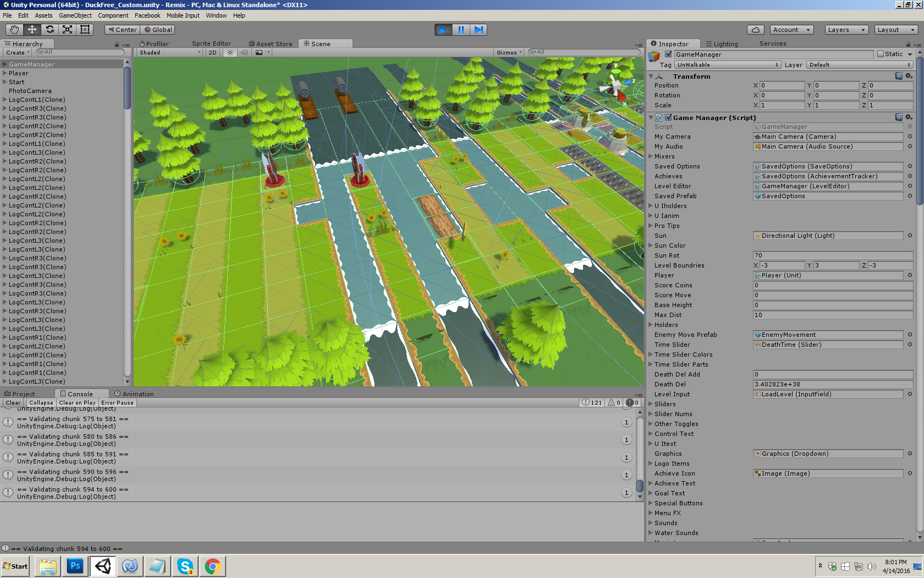Viewport: 924px width, 578px height.
Task: Click GameObject cube icon in Inspector
Action: [x=654, y=56]
